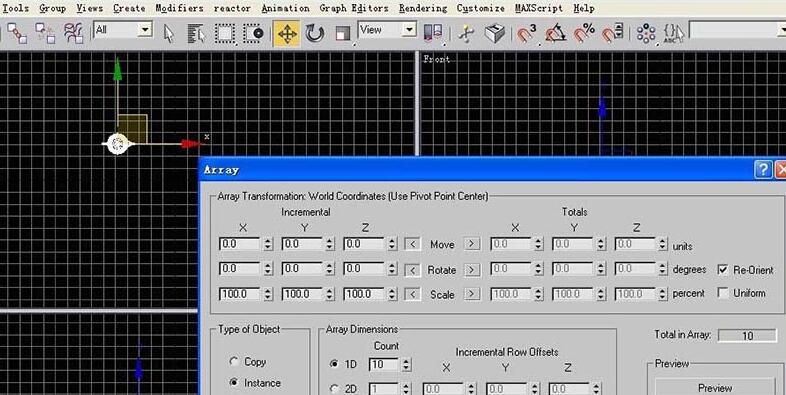Enable Angle Snap toggle
The image size is (786, 395).
(555, 34)
